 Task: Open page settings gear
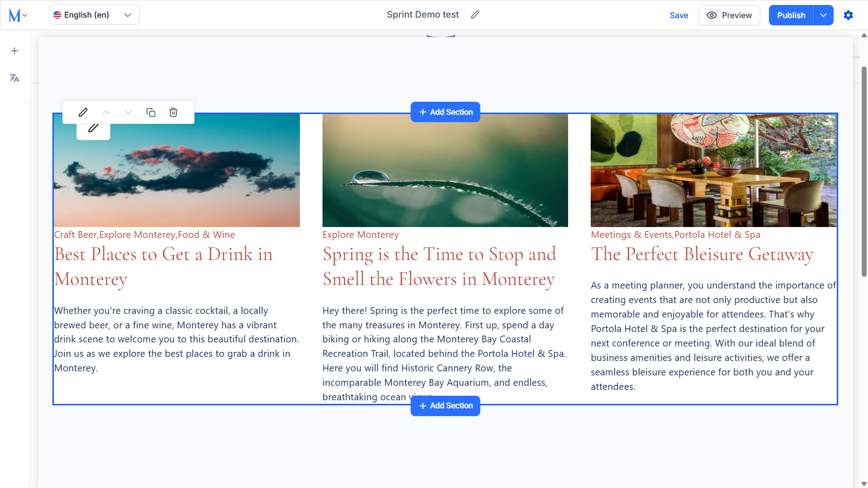click(848, 15)
